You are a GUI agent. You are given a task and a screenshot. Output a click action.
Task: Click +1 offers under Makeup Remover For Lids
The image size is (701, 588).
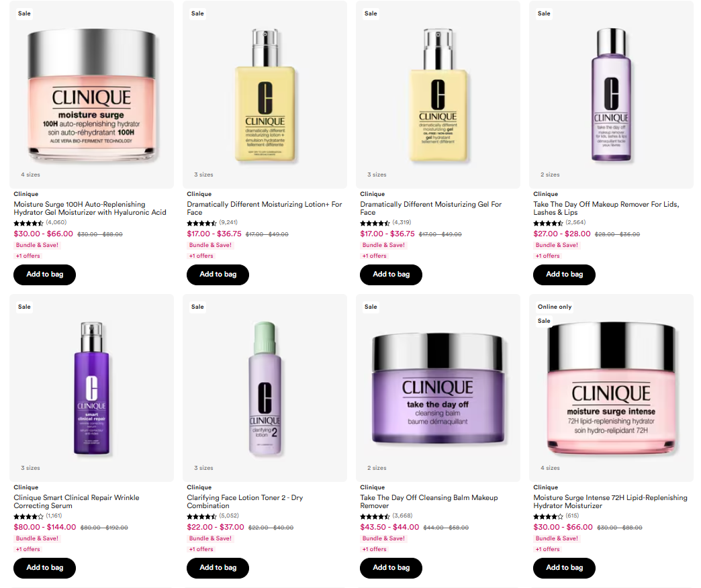click(548, 256)
